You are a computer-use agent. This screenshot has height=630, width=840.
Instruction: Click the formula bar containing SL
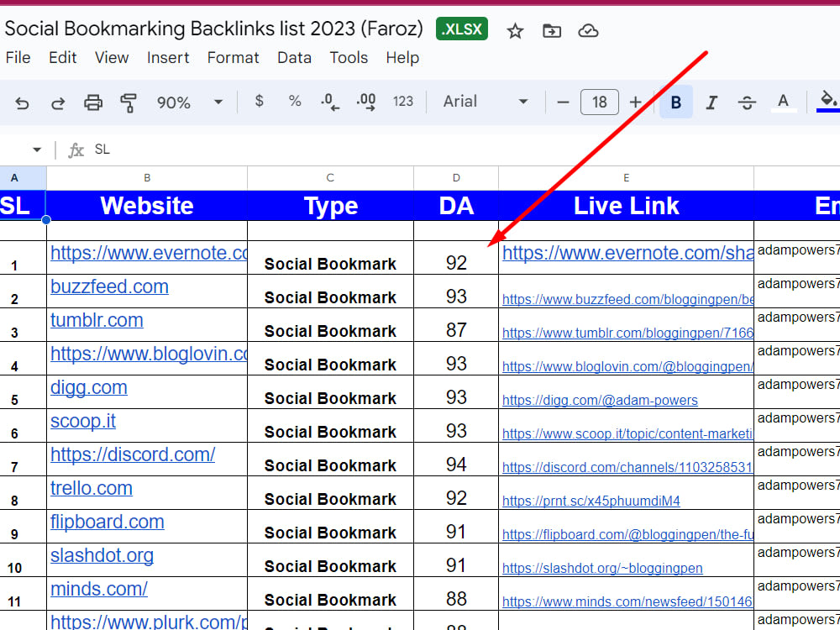coord(465,150)
